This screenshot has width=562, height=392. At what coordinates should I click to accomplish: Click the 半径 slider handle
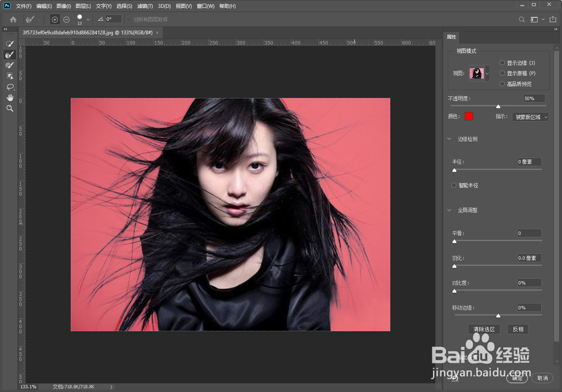454,170
